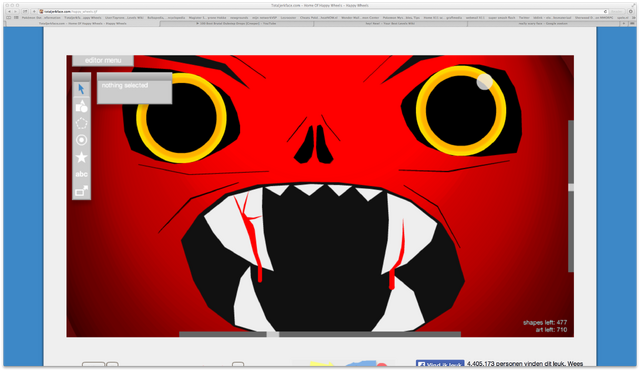Click the tool panel's top handle bar

pos(81,76)
